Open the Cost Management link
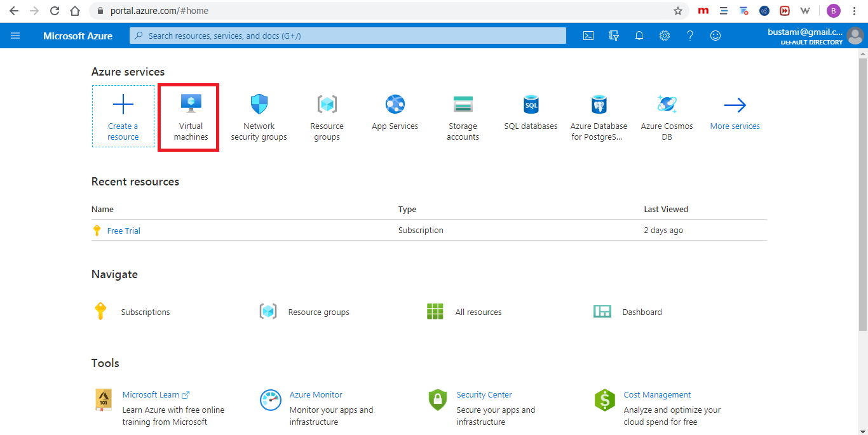The height and width of the screenshot is (435, 868). [657, 395]
